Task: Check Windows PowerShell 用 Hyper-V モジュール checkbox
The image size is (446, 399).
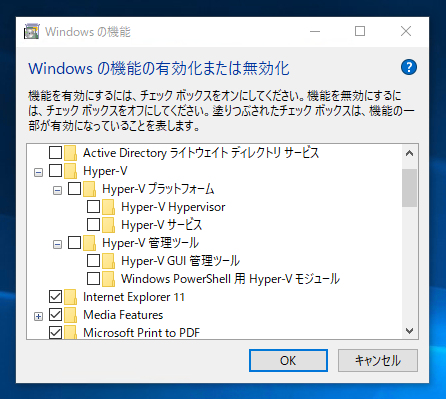Action: coord(93,279)
